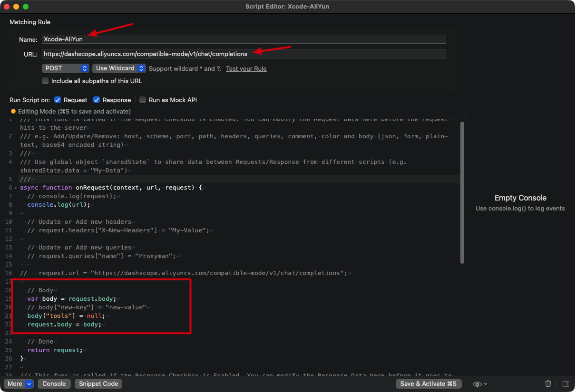The image size is (575, 392).
Task: Click the line 'body["tools"] = null;'
Action: [x=66, y=316]
